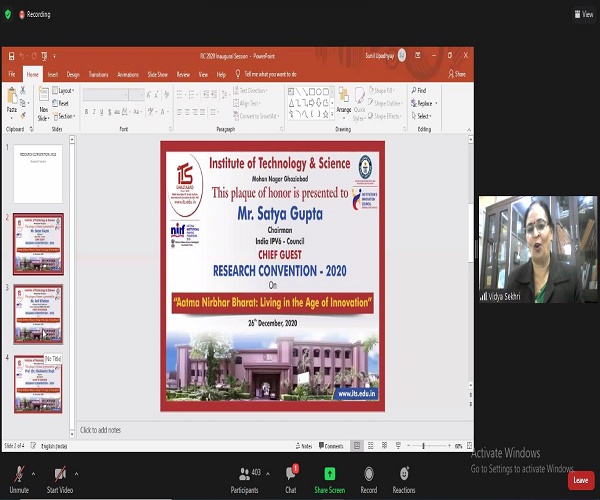Open the Notes pane from status bar
This screenshot has width=600, height=500.
pos(304,446)
